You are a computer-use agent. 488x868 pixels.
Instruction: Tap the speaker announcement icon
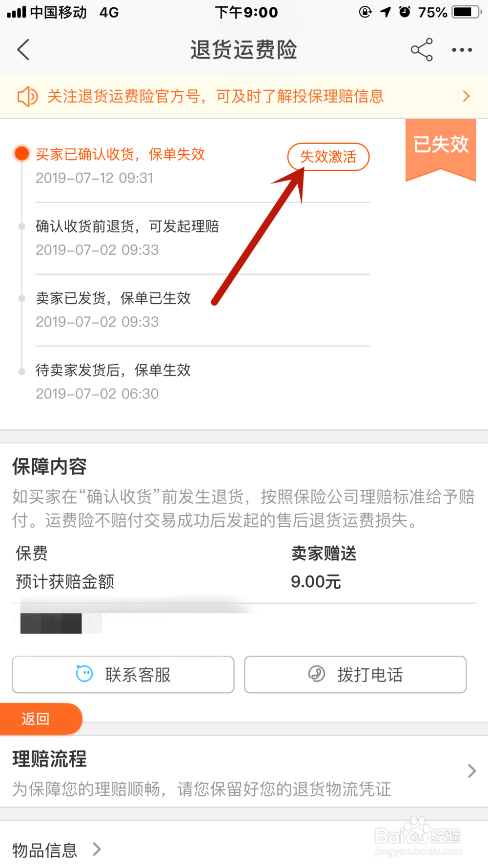27,97
